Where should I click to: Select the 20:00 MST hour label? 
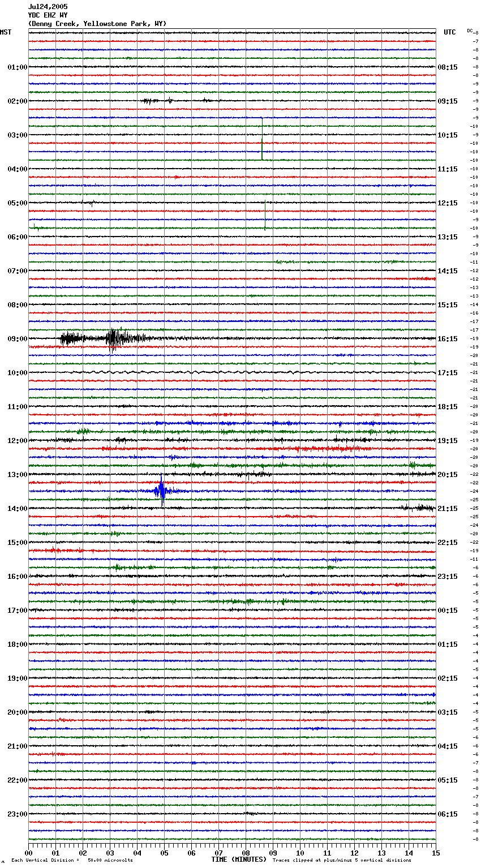(17, 712)
